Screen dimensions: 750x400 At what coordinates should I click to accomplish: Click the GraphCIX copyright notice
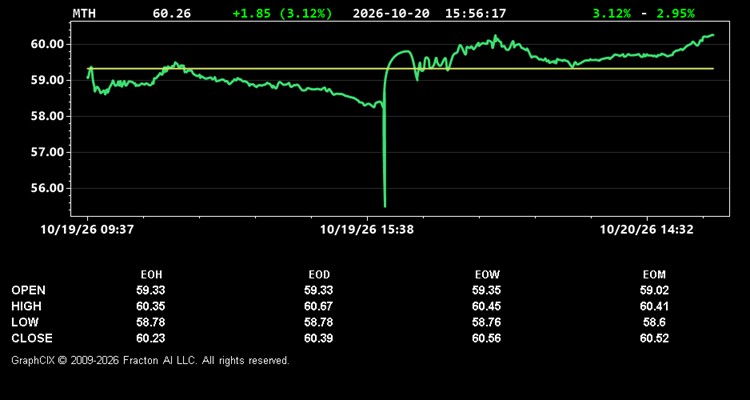click(x=150, y=360)
